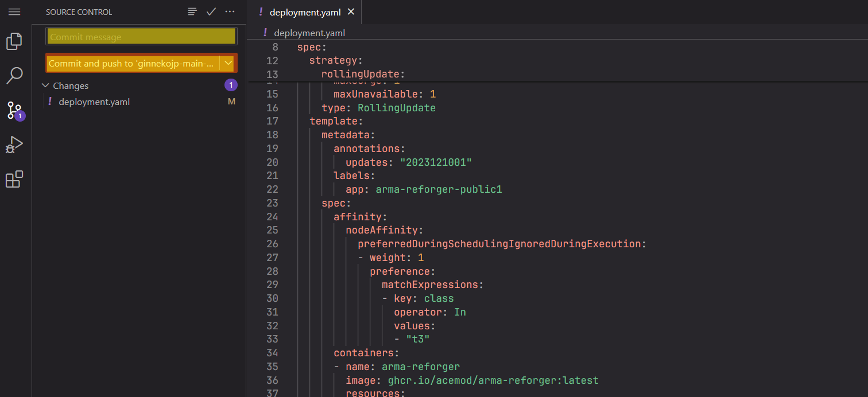Image resolution: width=868 pixels, height=397 pixels.
Task: Open the Run and Debug view
Action: [14, 145]
